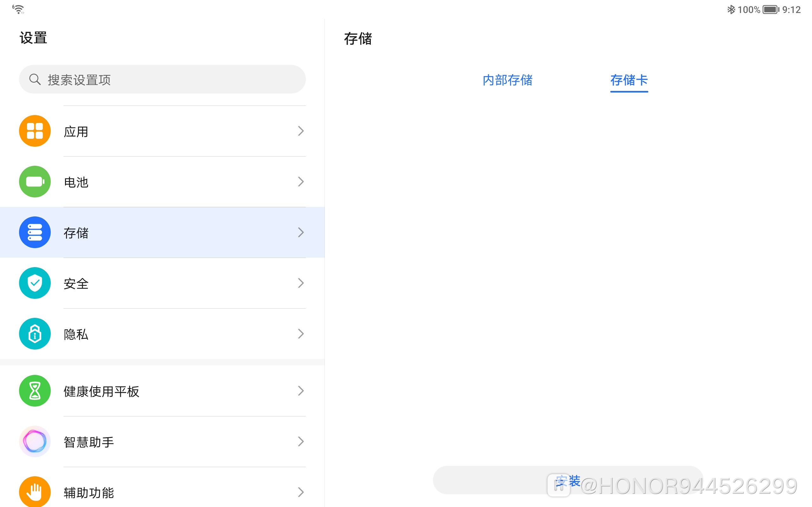Tap the 隐私 privacy lock icon
This screenshot has height=507, width=812.
pyautogui.click(x=35, y=334)
